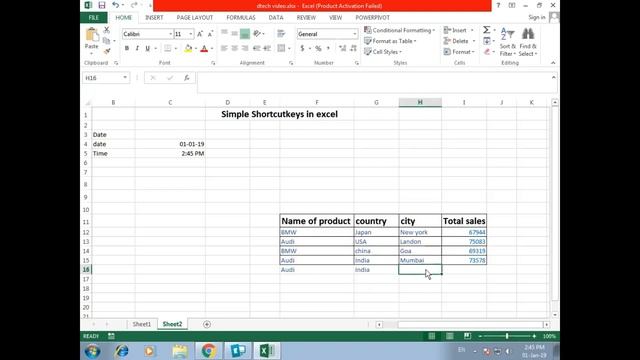Click the formula bar input area

373,82
